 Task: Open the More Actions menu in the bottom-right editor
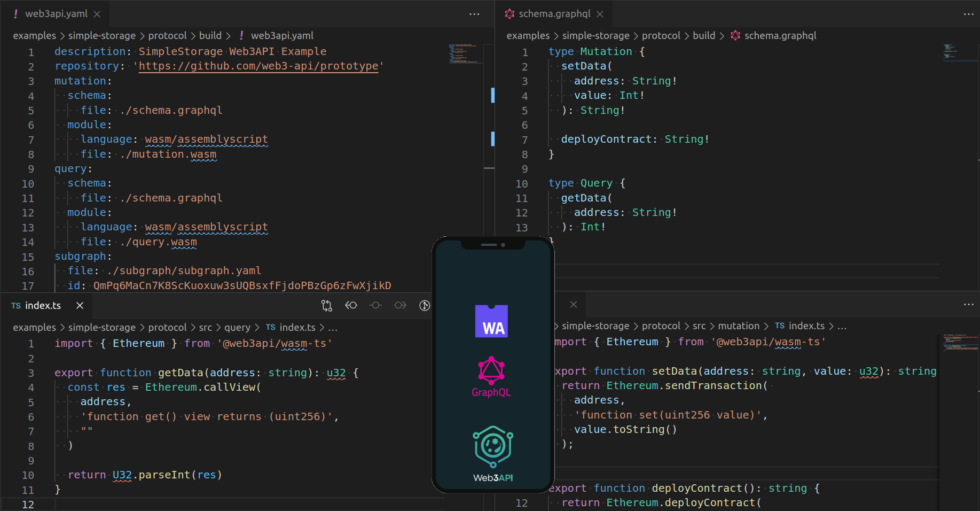tap(968, 305)
